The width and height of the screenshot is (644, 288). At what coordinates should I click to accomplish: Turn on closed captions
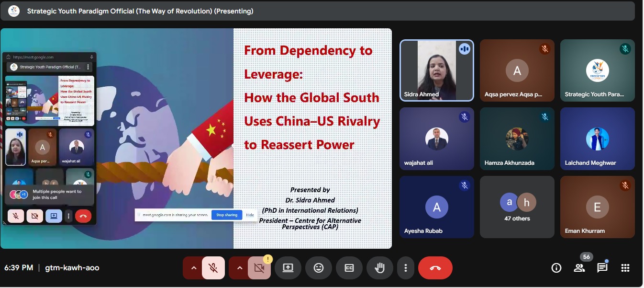[x=349, y=268]
